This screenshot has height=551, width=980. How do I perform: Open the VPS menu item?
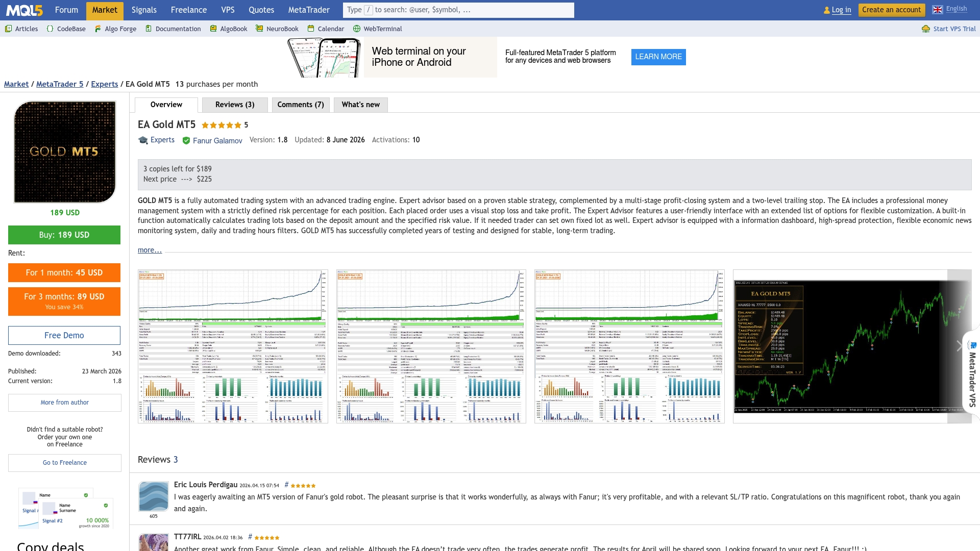click(x=228, y=10)
